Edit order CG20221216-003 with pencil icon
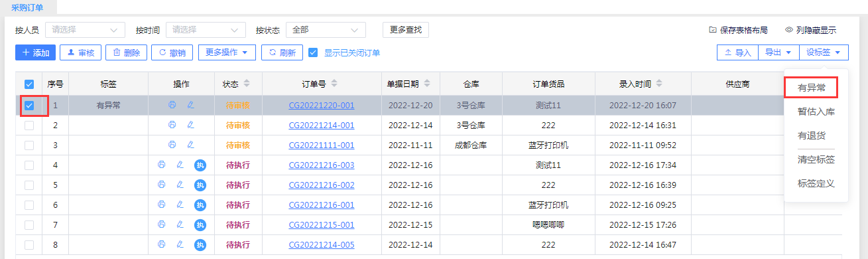Screen dimensions: 868x259 pyautogui.click(x=180, y=165)
